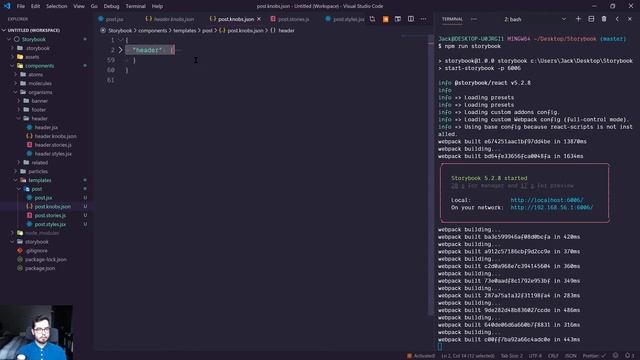The height and width of the screenshot is (360, 640).
Task: Select post.knobs.json in the explorer tree
Action: (x=52, y=207)
